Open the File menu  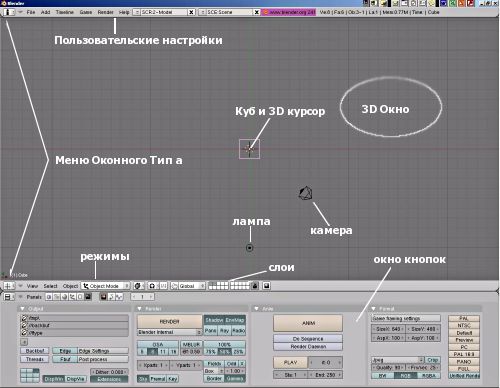[31, 12]
